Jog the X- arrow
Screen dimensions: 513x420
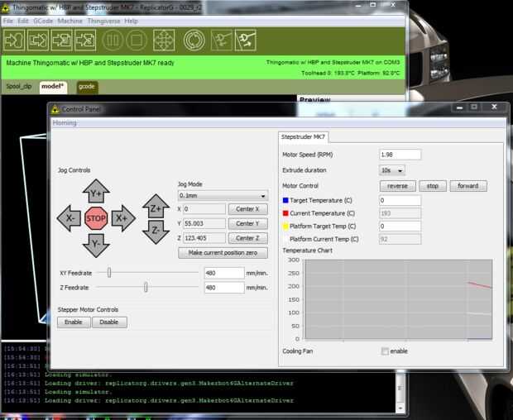[x=69, y=218]
